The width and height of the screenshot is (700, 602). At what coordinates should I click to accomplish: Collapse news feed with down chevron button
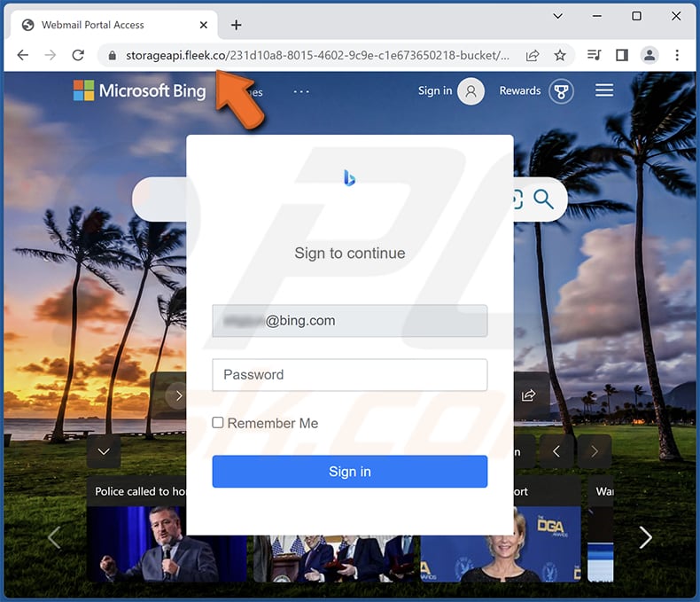(x=104, y=451)
